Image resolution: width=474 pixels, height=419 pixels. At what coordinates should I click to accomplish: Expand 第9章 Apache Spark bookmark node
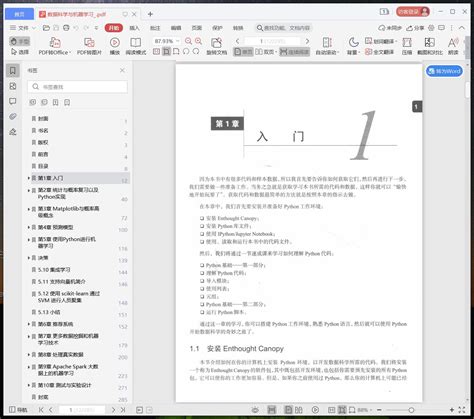tap(29, 367)
